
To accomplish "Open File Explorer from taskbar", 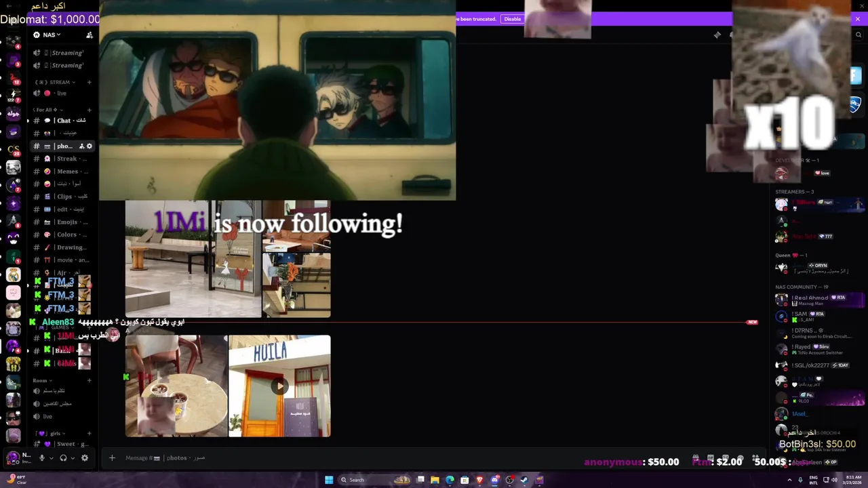I will [435, 480].
